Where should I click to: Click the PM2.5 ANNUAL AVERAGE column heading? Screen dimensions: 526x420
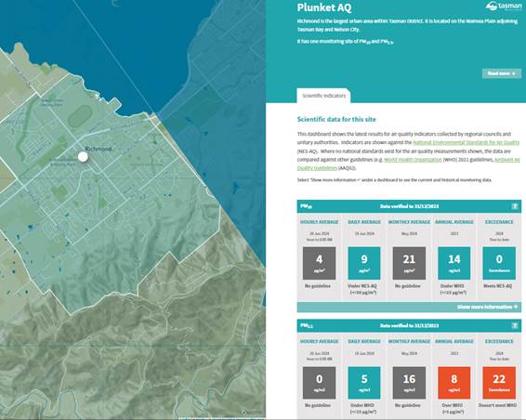[x=454, y=341]
